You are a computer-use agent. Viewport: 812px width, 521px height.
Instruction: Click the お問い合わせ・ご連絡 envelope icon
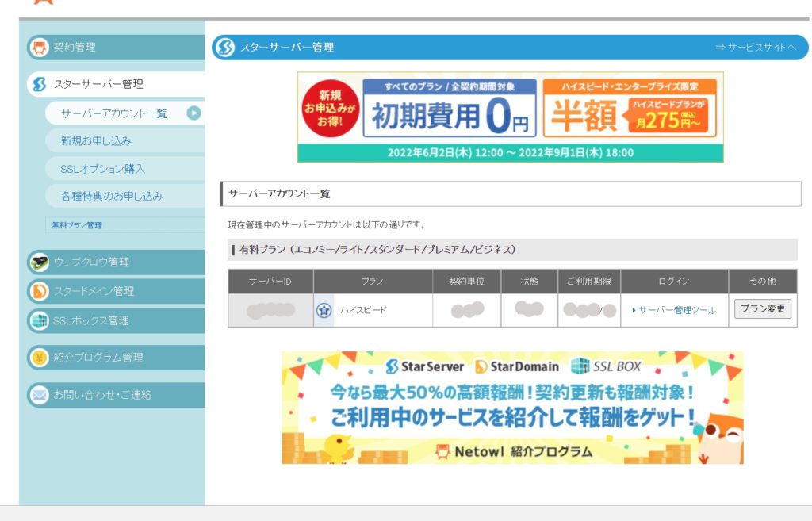coord(39,394)
